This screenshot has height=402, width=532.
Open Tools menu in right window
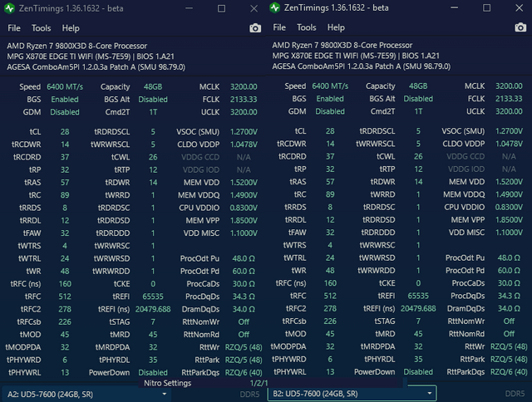point(307,27)
